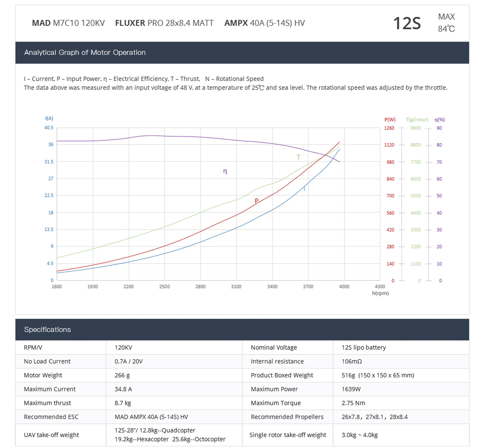Click the 34.8 A Maximum Current value
This screenshot has width=485, height=448.
coord(123,389)
